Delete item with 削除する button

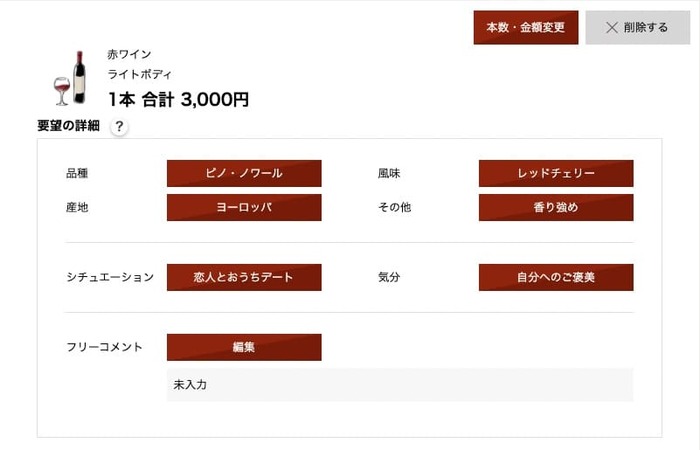[x=638, y=28]
